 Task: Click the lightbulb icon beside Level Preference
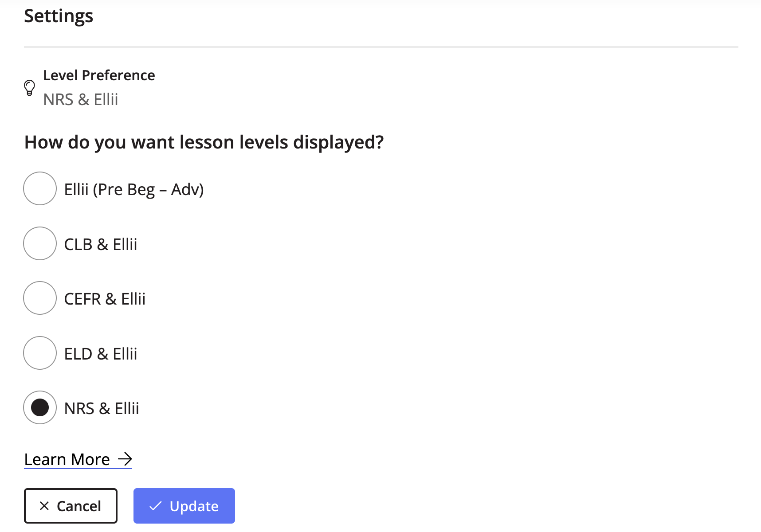click(29, 88)
